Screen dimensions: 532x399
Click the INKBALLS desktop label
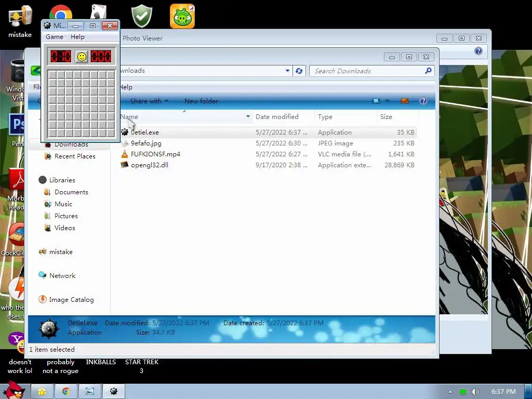[101, 362]
